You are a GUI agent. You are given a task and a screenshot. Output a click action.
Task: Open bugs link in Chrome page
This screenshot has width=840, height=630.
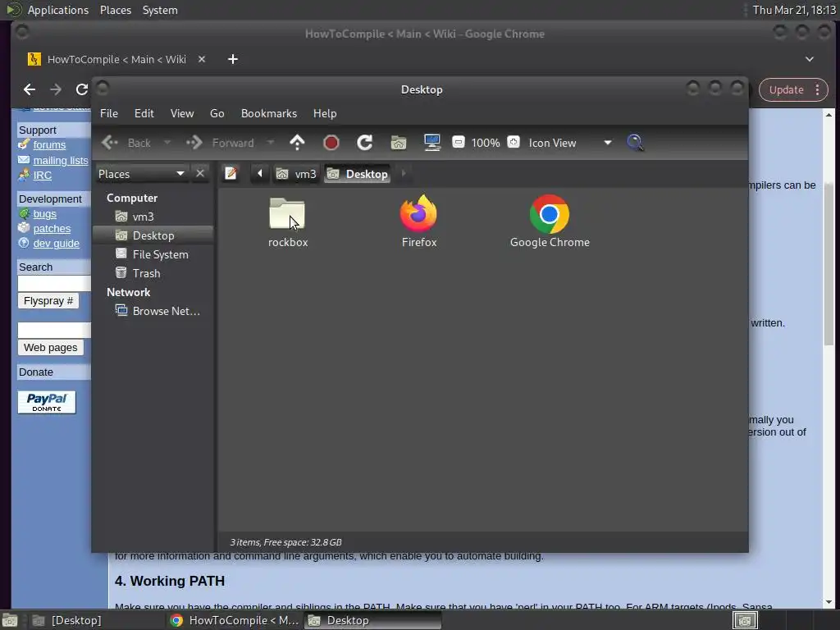pyautogui.click(x=44, y=214)
